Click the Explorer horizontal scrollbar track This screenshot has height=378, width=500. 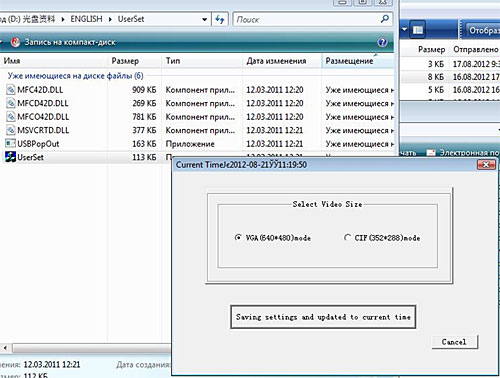coord(92,348)
